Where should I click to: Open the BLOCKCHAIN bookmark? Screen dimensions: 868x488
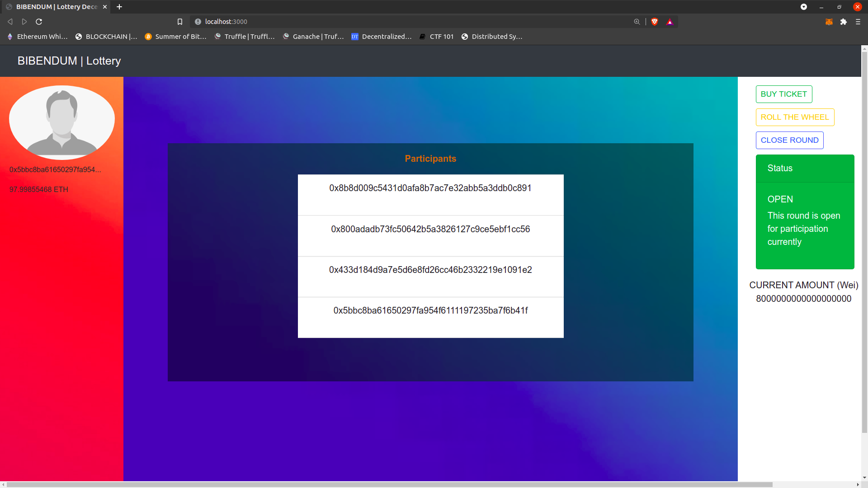click(106, 37)
